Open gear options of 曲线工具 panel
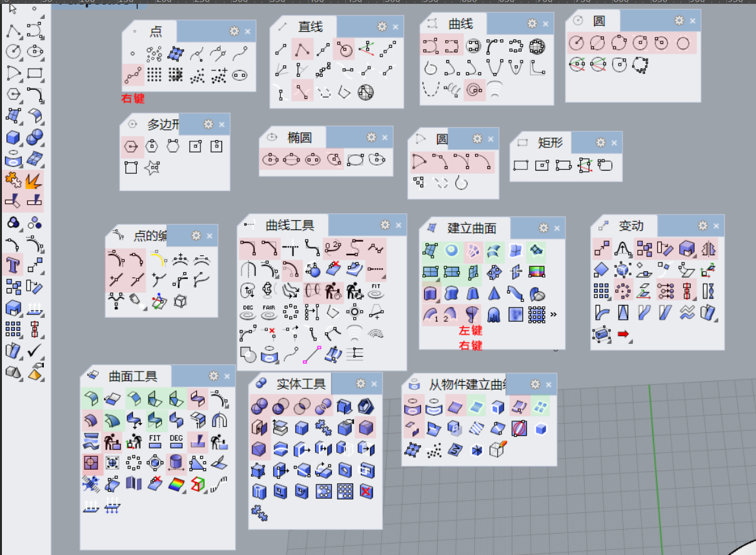 [385, 225]
